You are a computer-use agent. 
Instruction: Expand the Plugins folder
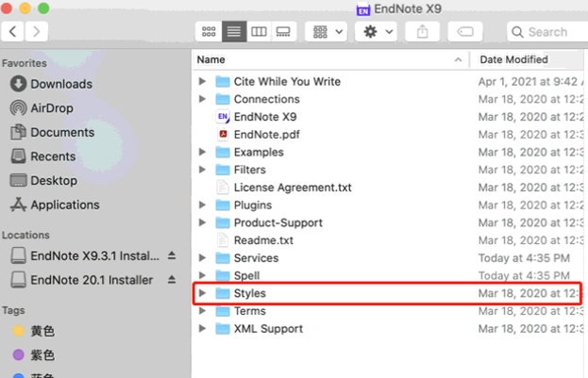tap(202, 205)
